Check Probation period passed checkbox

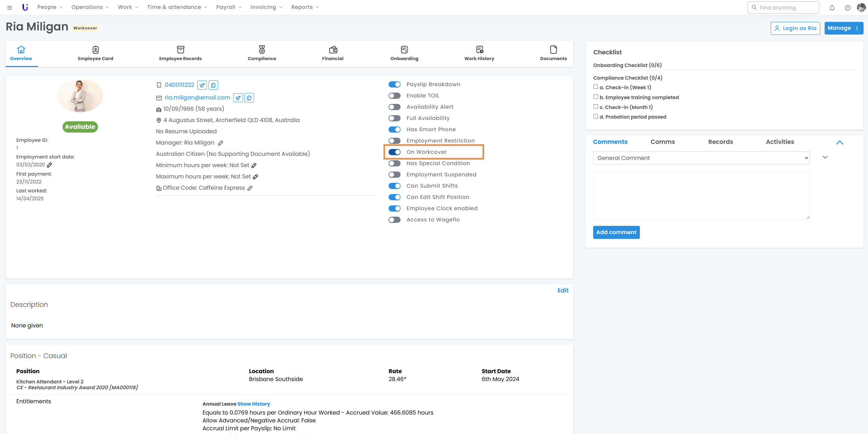(596, 117)
